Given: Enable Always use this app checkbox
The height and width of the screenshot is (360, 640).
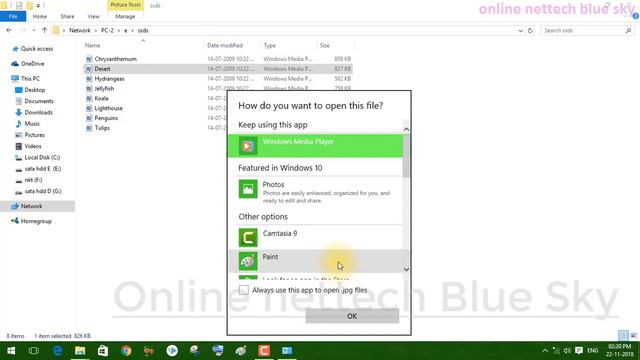Looking at the screenshot, I should pos(244,290).
